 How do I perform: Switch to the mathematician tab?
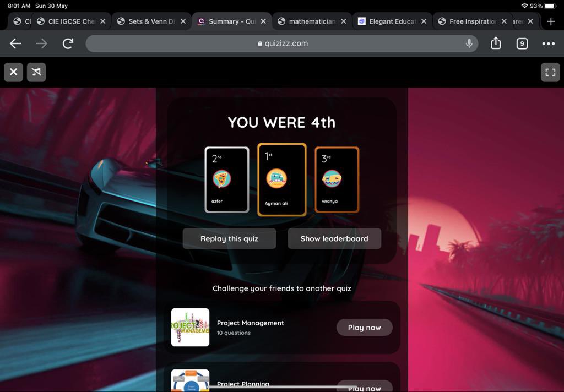pyautogui.click(x=312, y=21)
